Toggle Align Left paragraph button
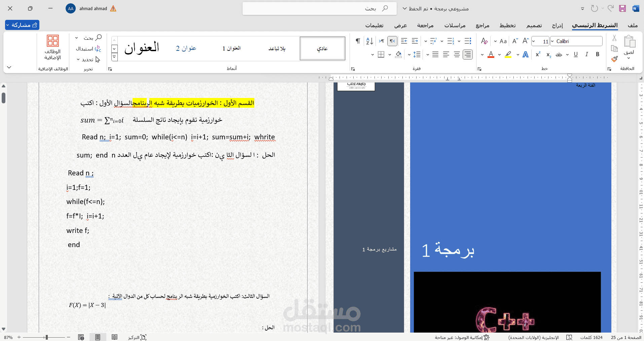This screenshot has width=644, height=341. [446, 55]
